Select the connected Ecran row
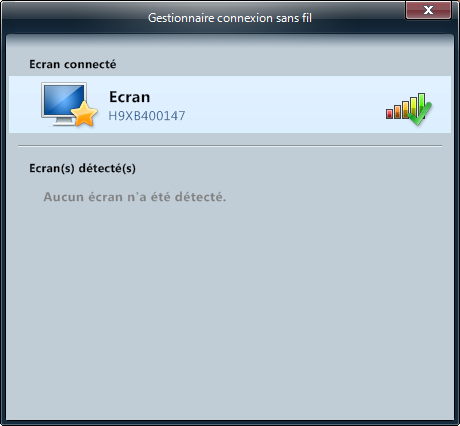Screen dimensions: 460x426 click(230, 104)
